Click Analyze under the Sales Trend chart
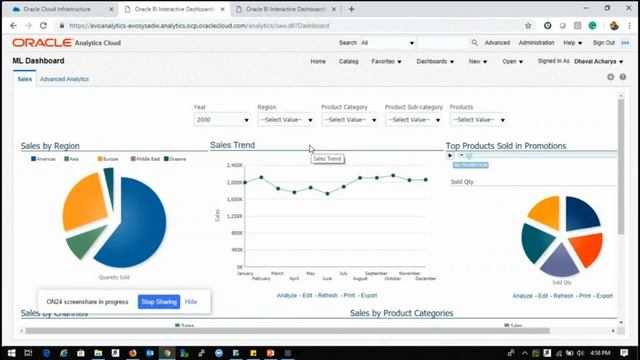This screenshot has height=360, width=640. pos(287,296)
